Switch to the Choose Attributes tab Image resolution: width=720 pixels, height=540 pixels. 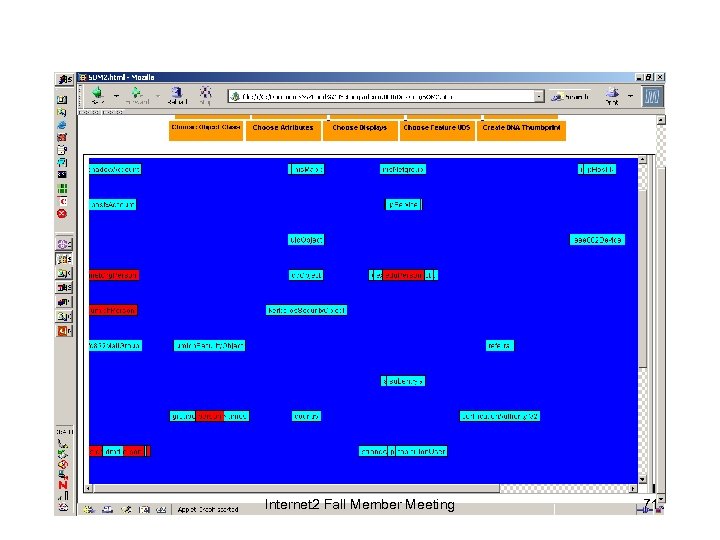coord(283,130)
